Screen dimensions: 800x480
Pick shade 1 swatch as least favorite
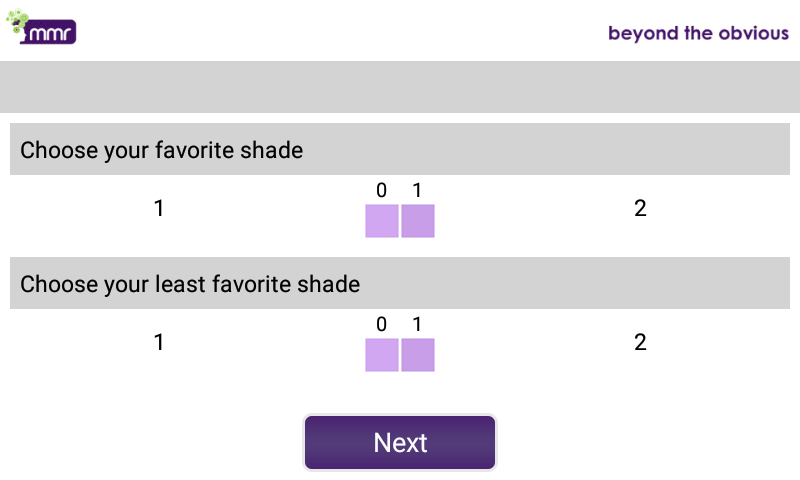(418, 355)
